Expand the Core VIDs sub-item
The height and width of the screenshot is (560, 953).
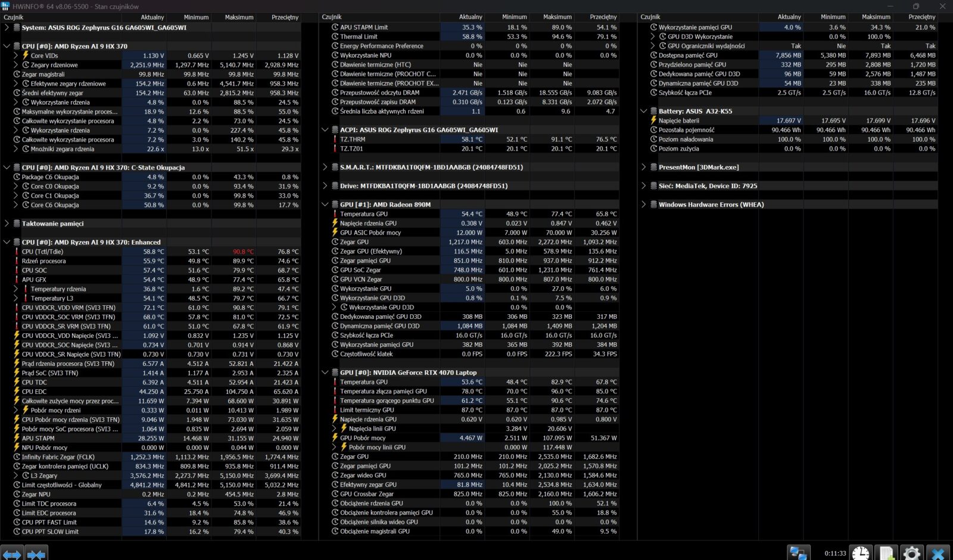pyautogui.click(x=16, y=55)
